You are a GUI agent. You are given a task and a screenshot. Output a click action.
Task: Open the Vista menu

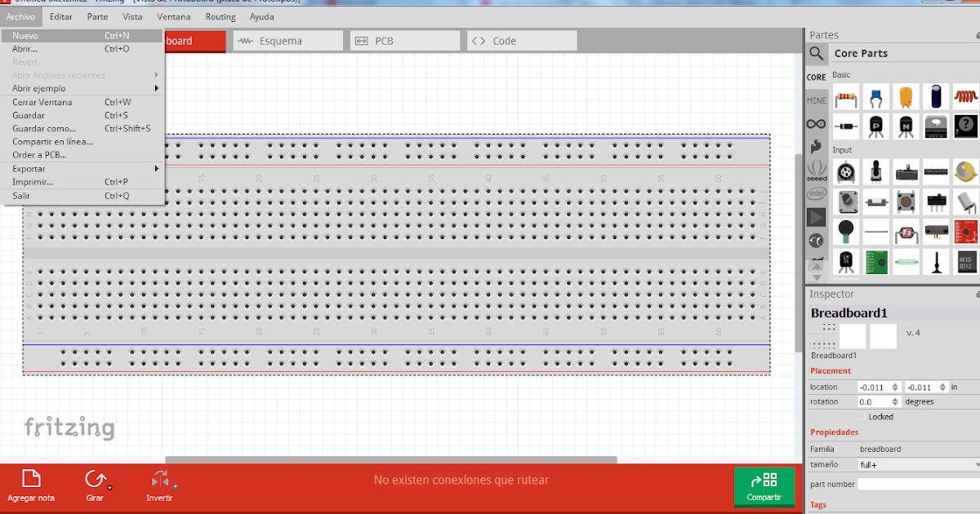pos(132,16)
